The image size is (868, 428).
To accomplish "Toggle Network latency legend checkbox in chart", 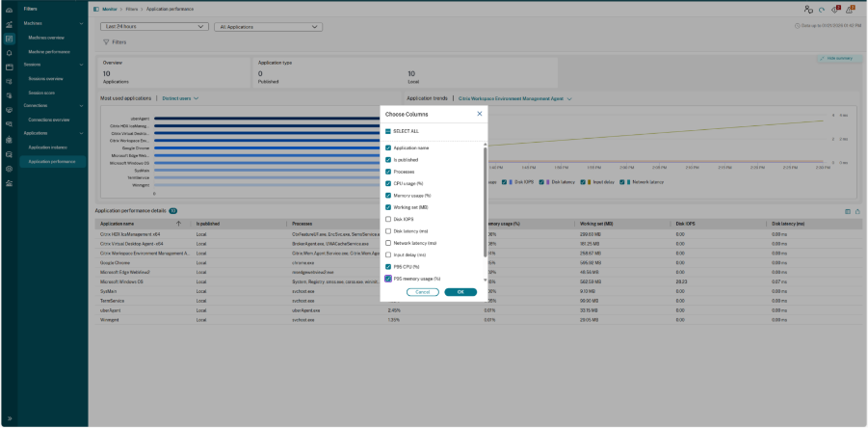I will click(x=622, y=181).
